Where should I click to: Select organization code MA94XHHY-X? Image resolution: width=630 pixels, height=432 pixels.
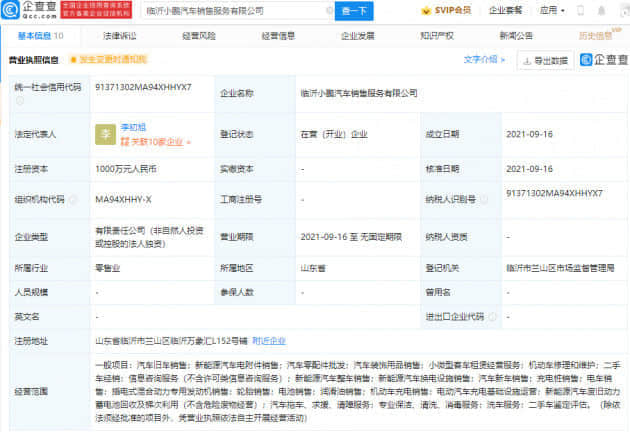(123, 199)
